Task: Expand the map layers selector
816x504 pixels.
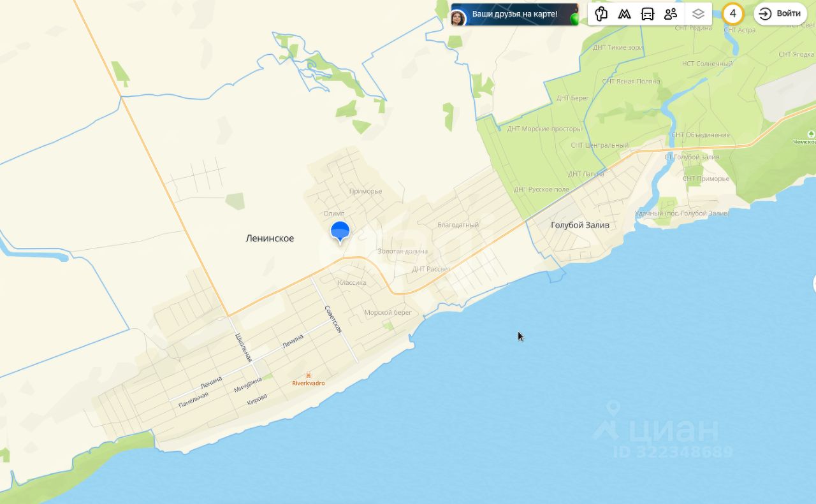Action: tap(698, 14)
